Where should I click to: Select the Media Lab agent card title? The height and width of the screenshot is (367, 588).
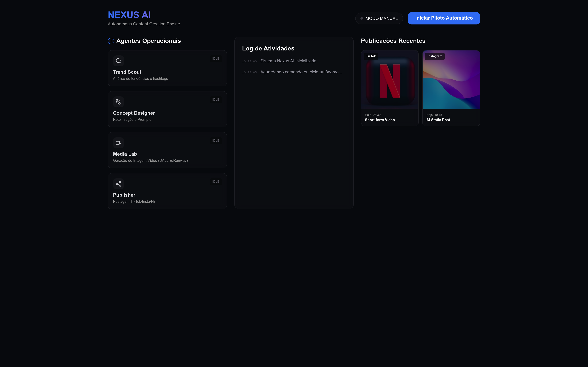point(125,154)
